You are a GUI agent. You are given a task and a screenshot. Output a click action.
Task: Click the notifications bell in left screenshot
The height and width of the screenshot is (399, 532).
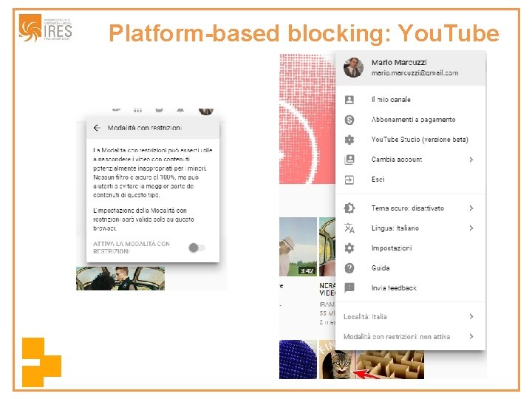click(180, 110)
